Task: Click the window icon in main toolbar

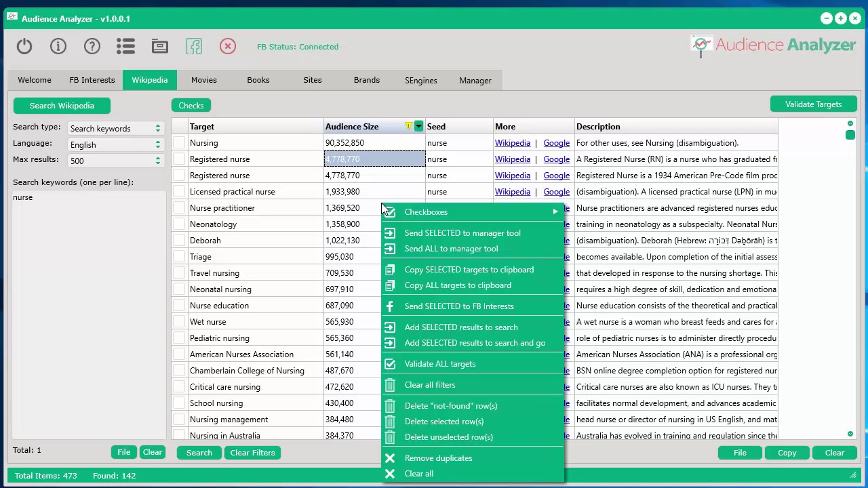Action: (x=160, y=46)
